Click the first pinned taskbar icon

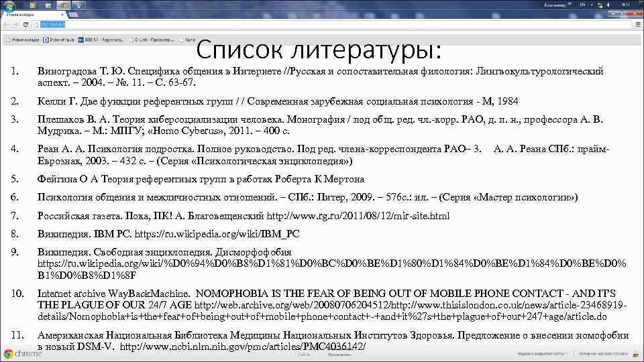[x=33, y=5]
